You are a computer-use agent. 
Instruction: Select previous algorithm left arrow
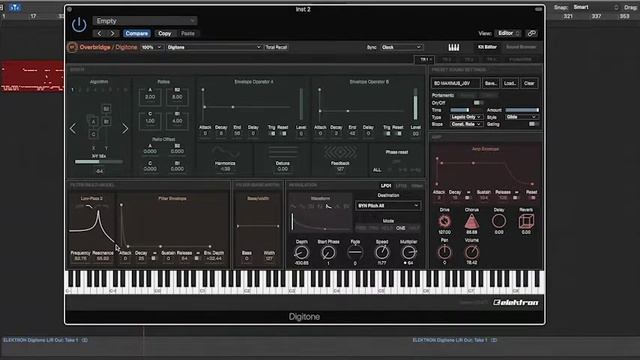click(73, 129)
